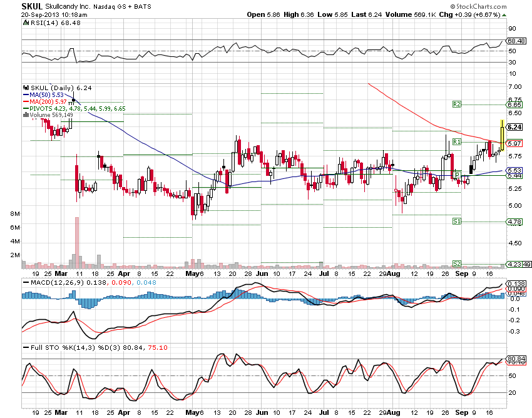Click the 7.00 price axis label
532x418 pixels.
515,87
